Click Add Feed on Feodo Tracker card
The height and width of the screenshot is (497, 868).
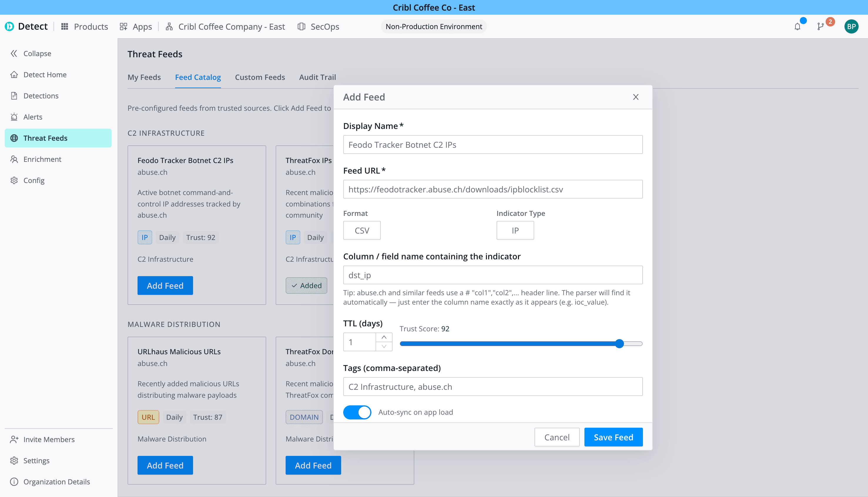pyautogui.click(x=165, y=286)
